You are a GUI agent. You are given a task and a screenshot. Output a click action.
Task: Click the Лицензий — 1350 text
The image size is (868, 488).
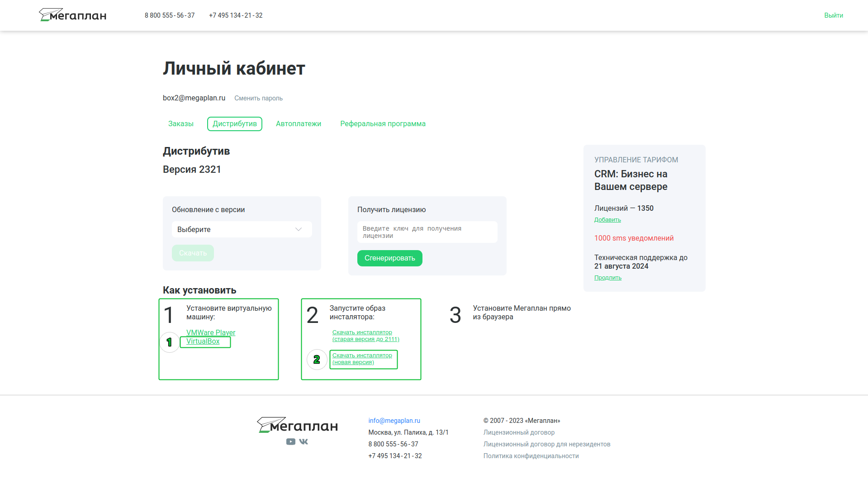624,208
